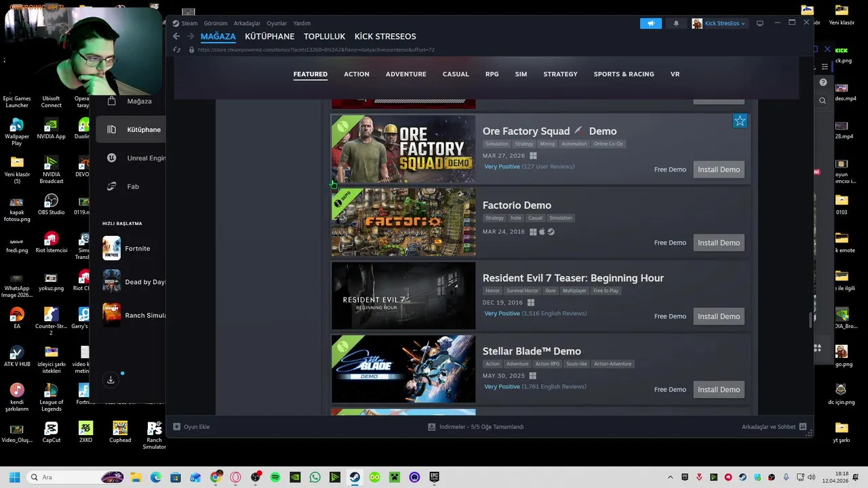Click the Souls-like tag on Stellar Blade
Image resolution: width=868 pixels, height=488 pixels.
[x=577, y=364]
